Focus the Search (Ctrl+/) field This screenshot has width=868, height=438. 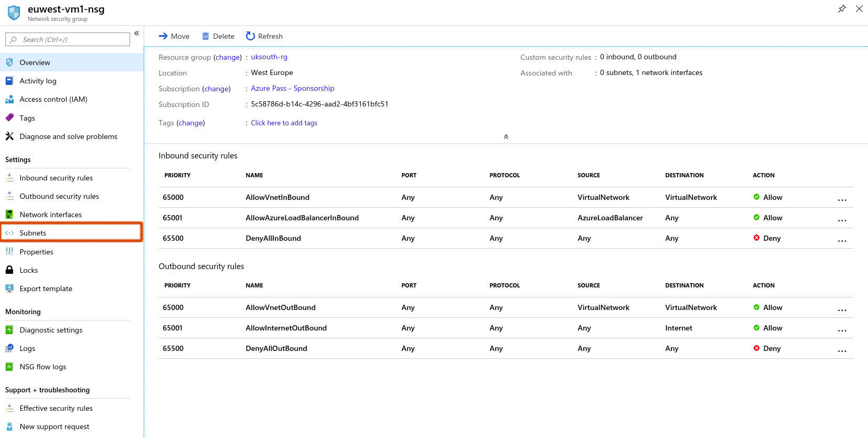(x=68, y=39)
